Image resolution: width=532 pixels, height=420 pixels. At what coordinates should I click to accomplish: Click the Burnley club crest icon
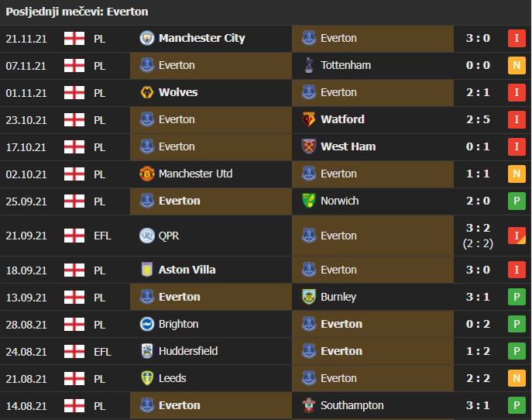click(309, 297)
